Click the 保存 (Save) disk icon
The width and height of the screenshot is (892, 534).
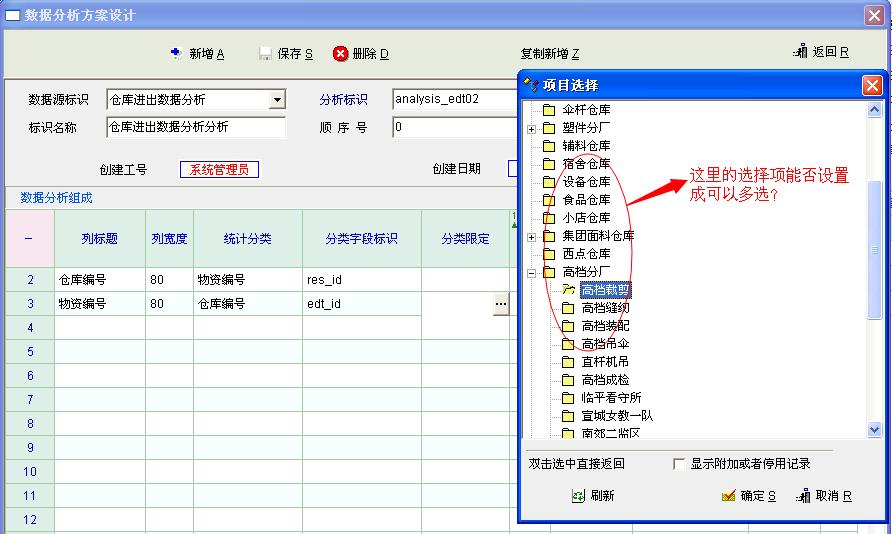tap(265, 53)
